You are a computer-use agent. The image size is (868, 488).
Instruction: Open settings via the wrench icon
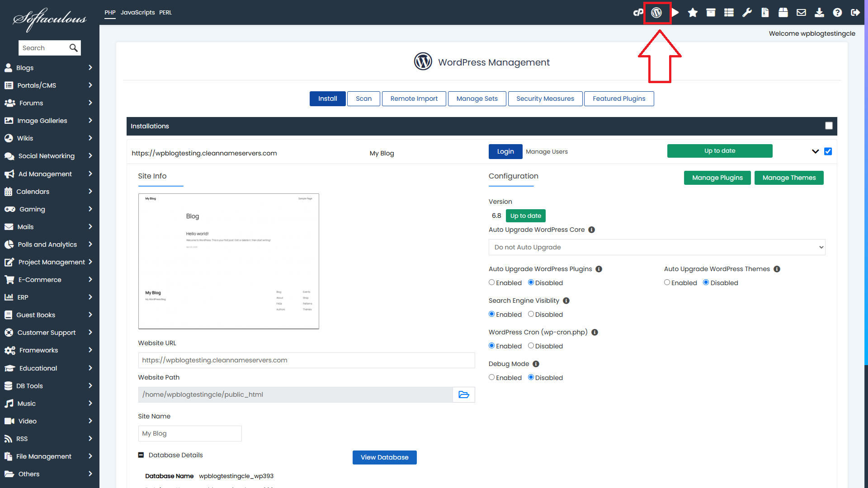pyautogui.click(x=747, y=13)
